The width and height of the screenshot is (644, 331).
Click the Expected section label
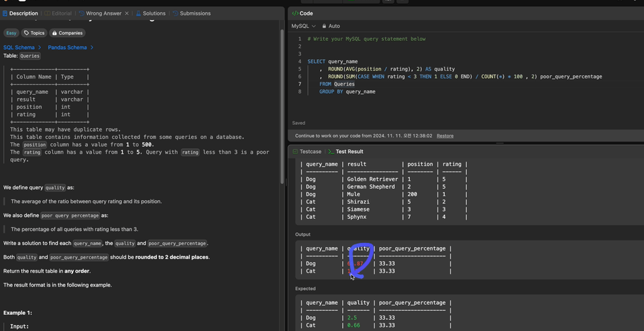click(305, 289)
